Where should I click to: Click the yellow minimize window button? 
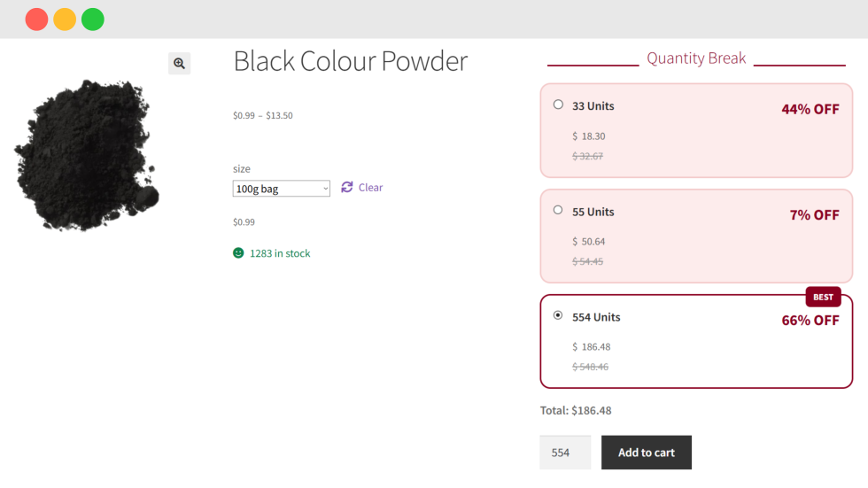[x=65, y=19]
